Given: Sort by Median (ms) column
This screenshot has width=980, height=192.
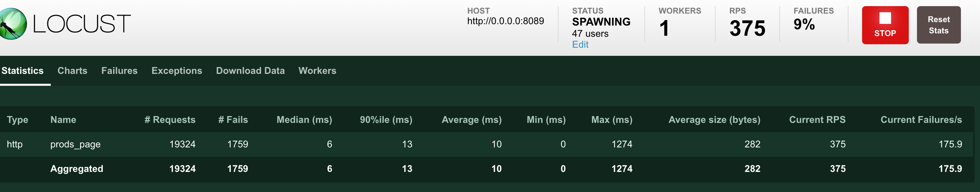Looking at the screenshot, I should 304,120.
